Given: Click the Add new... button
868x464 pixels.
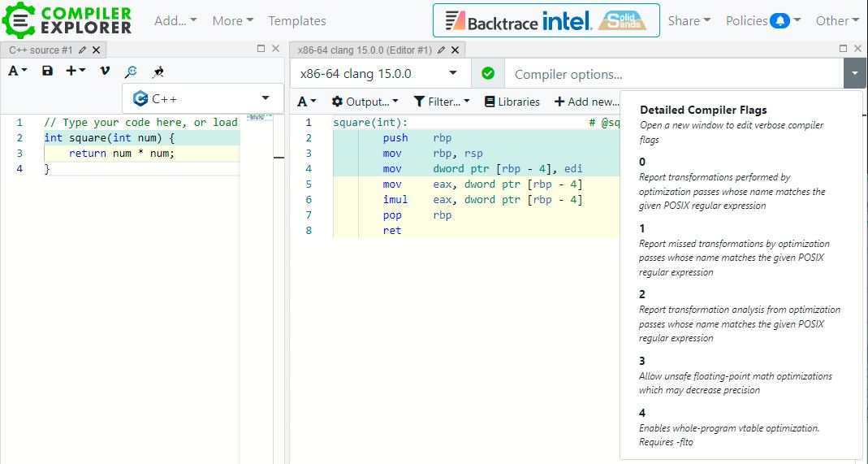Looking at the screenshot, I should tap(586, 102).
